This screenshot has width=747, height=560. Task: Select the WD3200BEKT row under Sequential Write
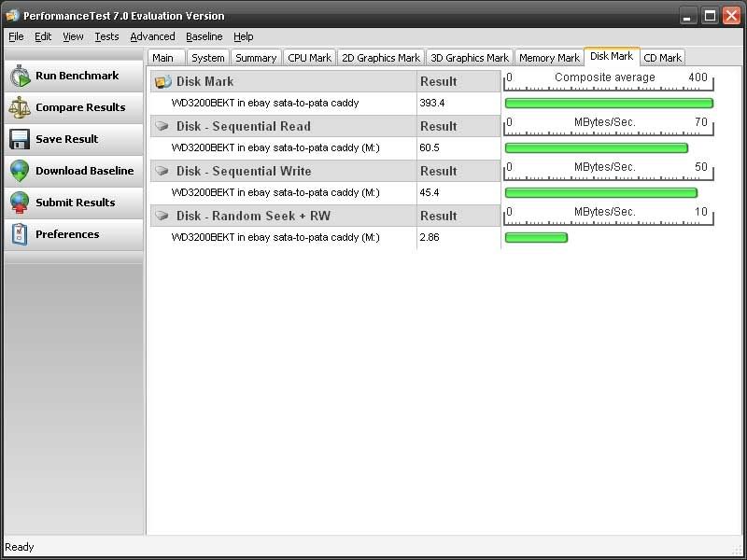click(x=326, y=192)
